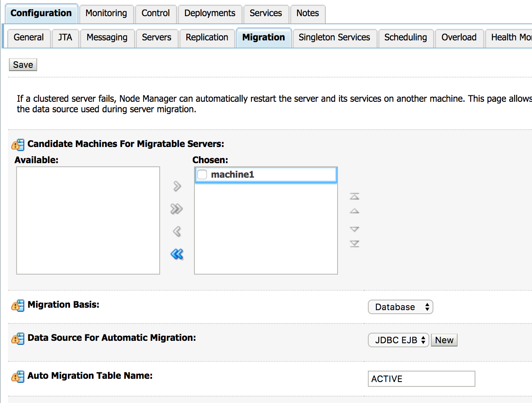Click the icon beside Migration Basis label
The width and height of the screenshot is (532, 403).
coord(17,306)
